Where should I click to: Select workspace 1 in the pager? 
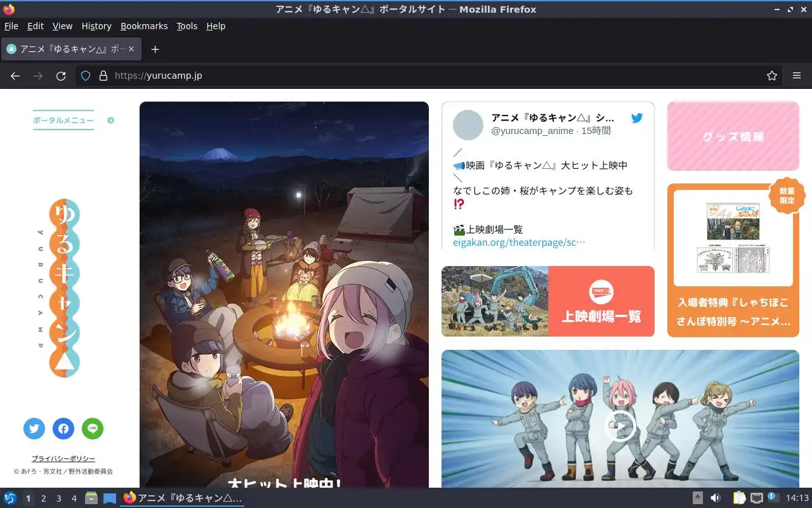coord(28,498)
